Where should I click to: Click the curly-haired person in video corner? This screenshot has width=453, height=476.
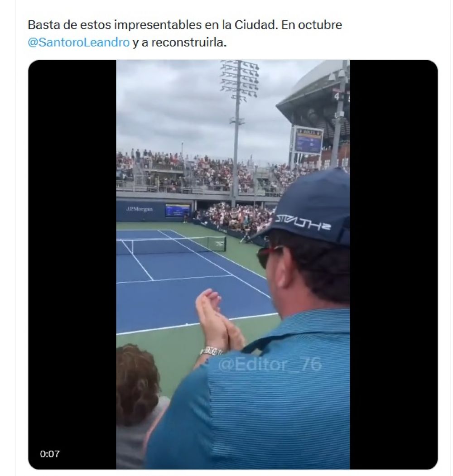(138, 392)
